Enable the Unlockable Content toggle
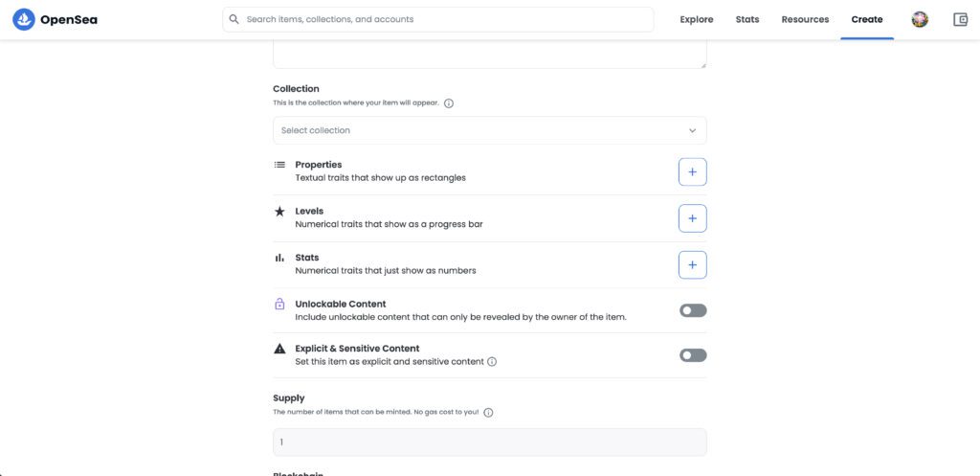Image resolution: width=980 pixels, height=476 pixels. click(x=693, y=310)
